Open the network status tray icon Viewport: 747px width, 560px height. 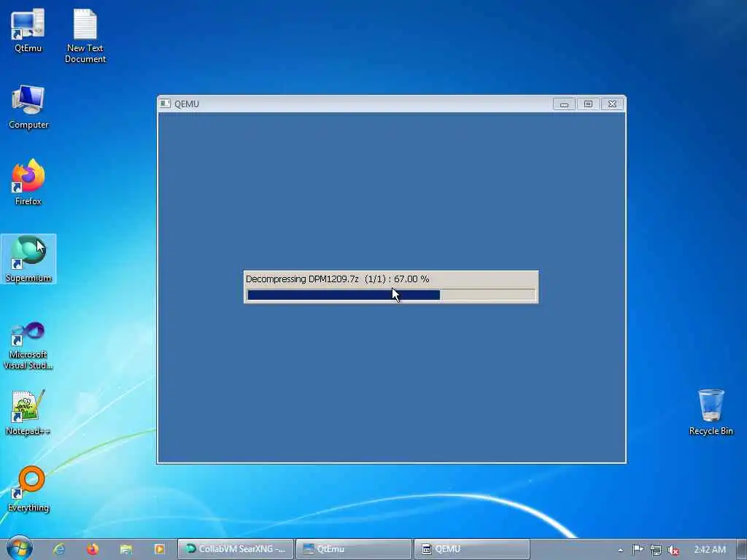[656, 550]
